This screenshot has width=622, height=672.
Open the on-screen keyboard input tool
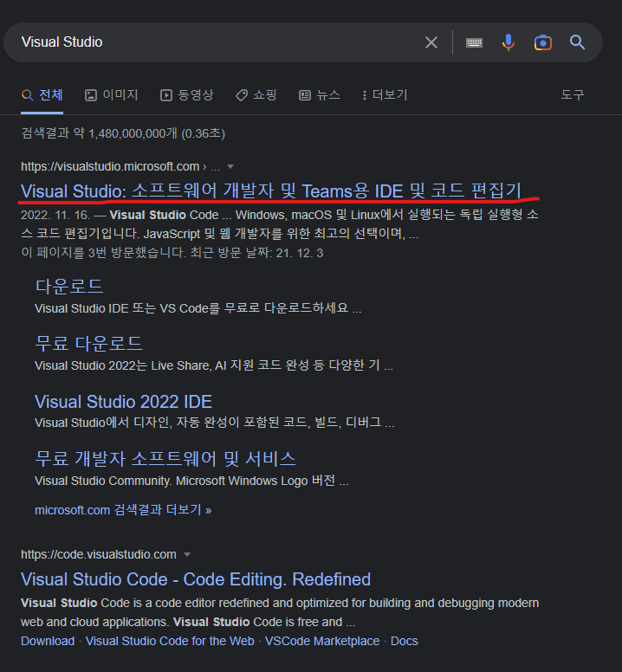(474, 42)
